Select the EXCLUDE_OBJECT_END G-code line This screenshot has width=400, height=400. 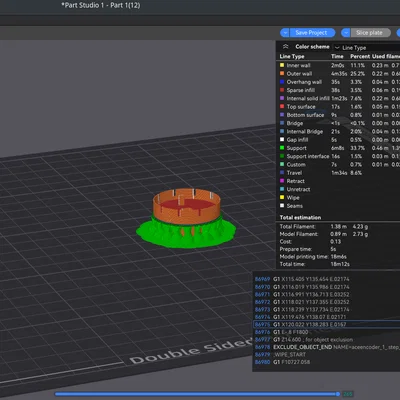pos(327,347)
